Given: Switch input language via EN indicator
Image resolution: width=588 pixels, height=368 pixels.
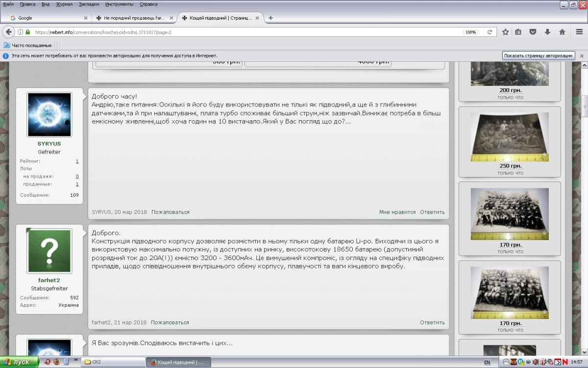Looking at the screenshot, I should coord(487,362).
